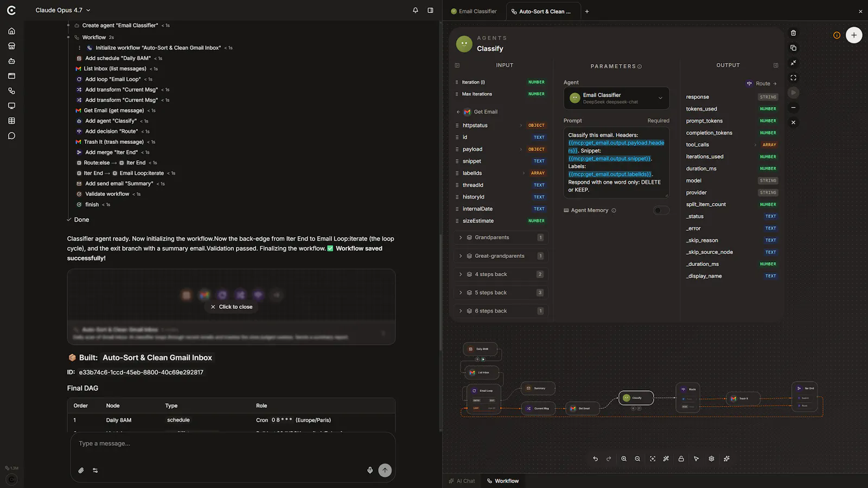Image resolution: width=868 pixels, height=488 pixels.
Task: Go to Home in left sidebar
Action: (11, 31)
